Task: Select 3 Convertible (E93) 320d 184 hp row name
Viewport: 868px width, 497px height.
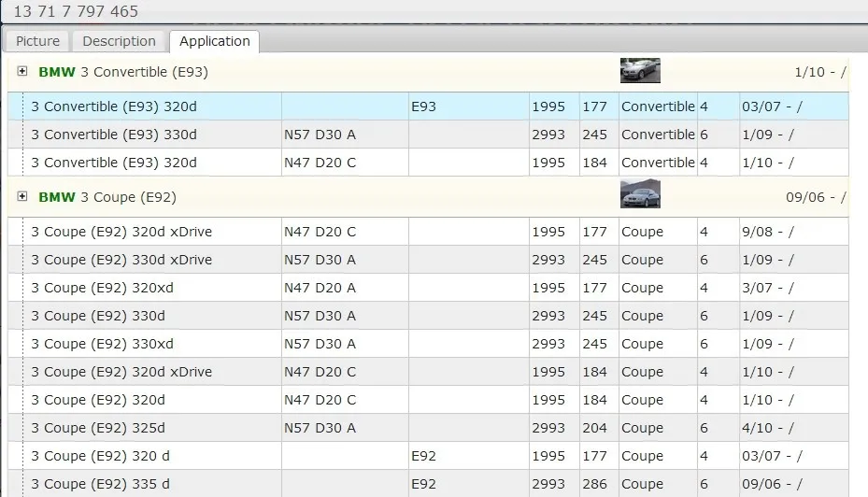Action: 113,163
